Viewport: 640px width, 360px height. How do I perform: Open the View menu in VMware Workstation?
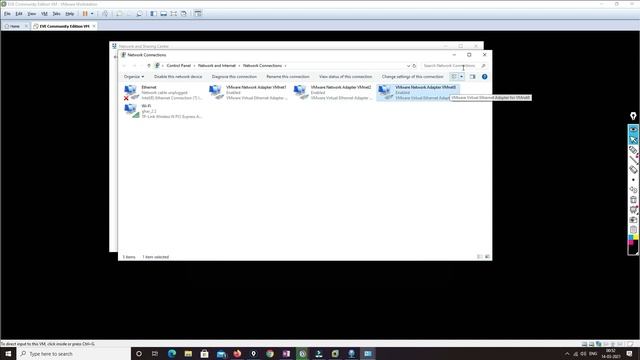[x=31, y=14]
